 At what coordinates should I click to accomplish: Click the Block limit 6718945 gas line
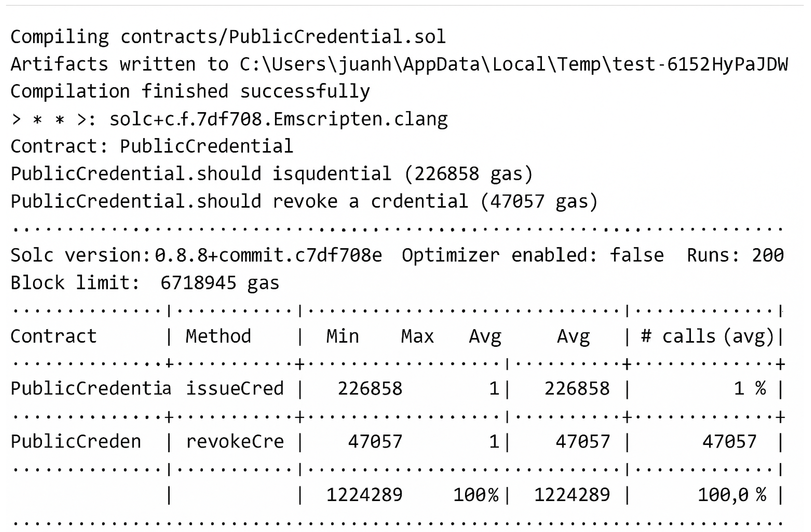coord(145,283)
